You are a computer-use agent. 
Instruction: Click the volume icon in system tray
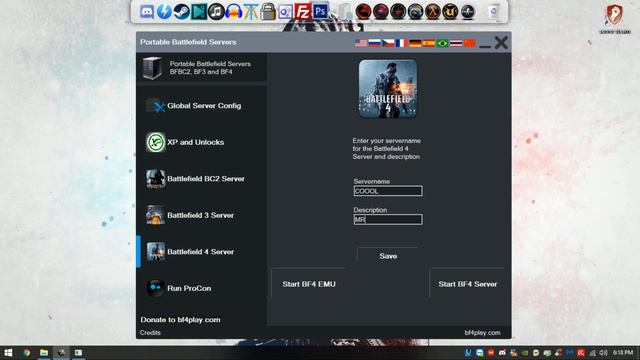(x=604, y=353)
